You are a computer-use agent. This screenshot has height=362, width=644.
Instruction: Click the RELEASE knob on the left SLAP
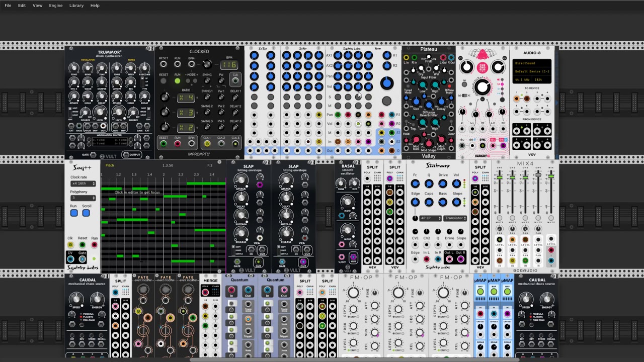[240, 233]
